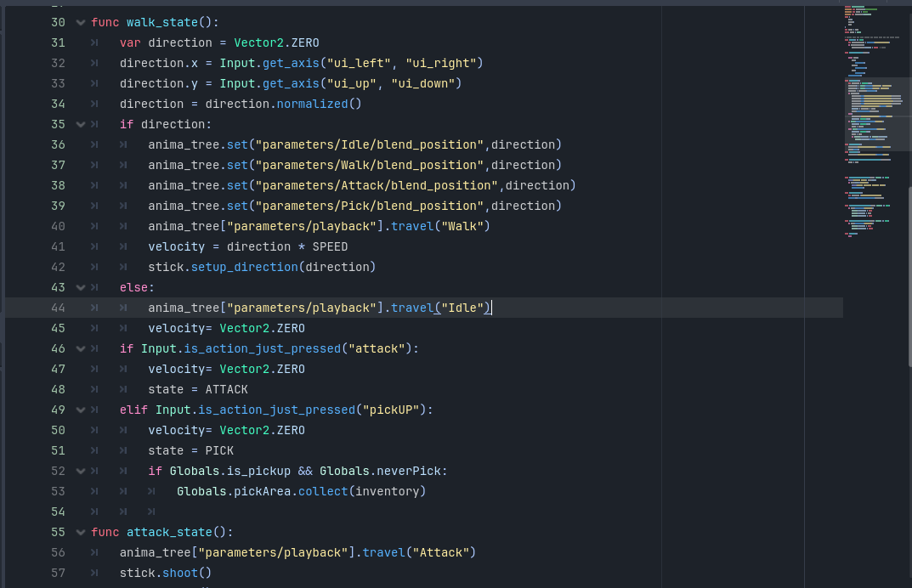Collapse the else block at line 43
Screen dimensions: 912x588
[81, 287]
